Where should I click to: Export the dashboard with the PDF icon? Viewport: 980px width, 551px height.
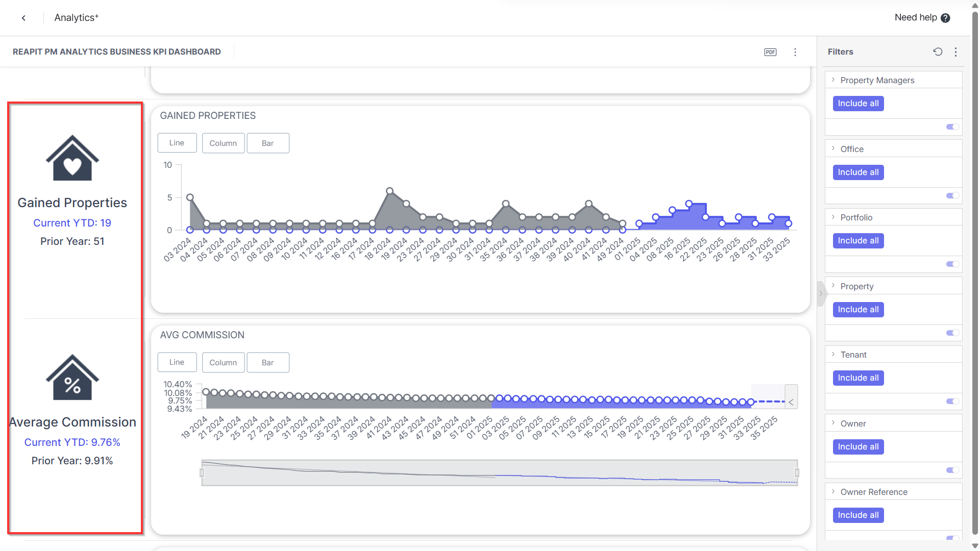[x=770, y=52]
